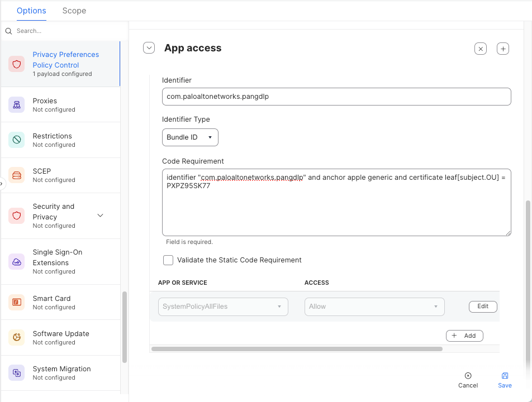Click the horizontal scrollbar under the table
The image size is (532, 402).
pyautogui.click(x=297, y=349)
